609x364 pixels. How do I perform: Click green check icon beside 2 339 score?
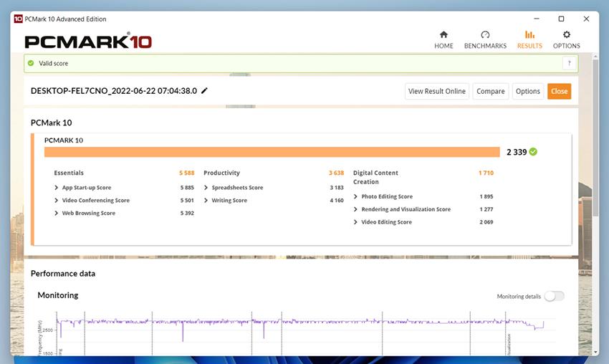533,152
